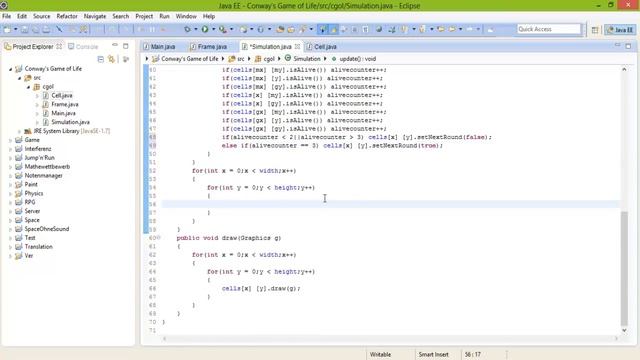The height and width of the screenshot is (360, 640).
Task: Open the New icon dropdown arrow
Action: [16, 29]
